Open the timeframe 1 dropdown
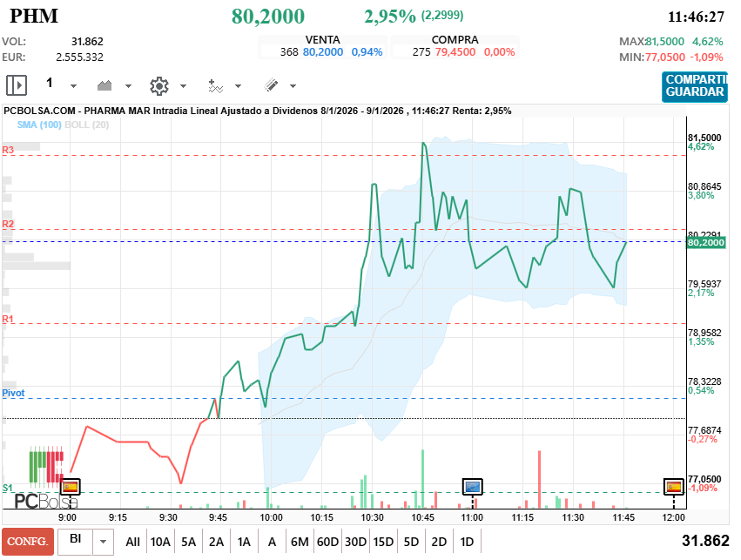This screenshot has width=741, height=560. tap(73, 85)
